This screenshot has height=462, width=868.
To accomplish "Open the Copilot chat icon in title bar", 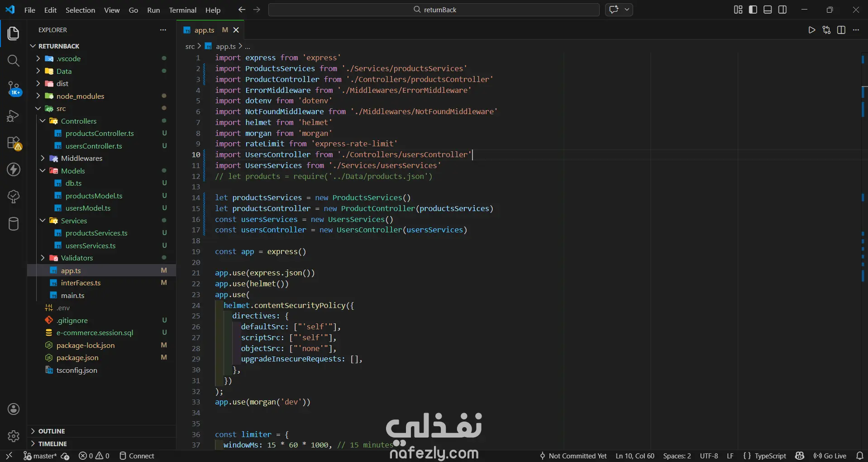I will (614, 10).
